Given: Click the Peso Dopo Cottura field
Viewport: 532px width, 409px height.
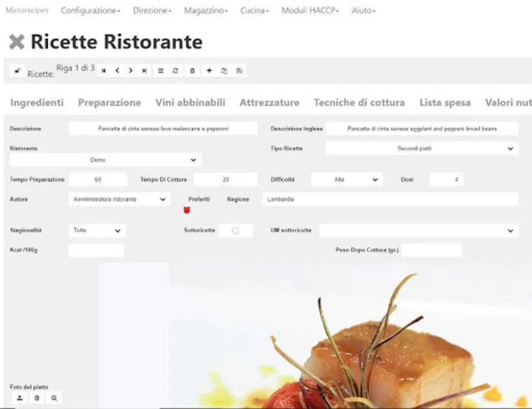Looking at the screenshot, I should click(x=431, y=250).
